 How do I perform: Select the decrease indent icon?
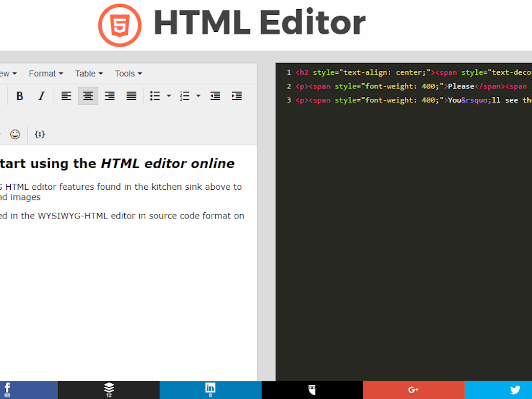coord(215,96)
